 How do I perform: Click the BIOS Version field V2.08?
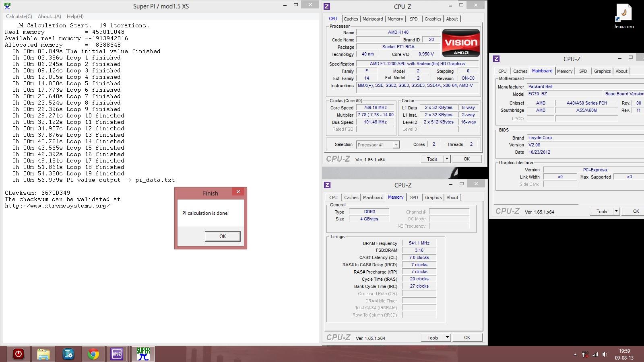[586, 145]
